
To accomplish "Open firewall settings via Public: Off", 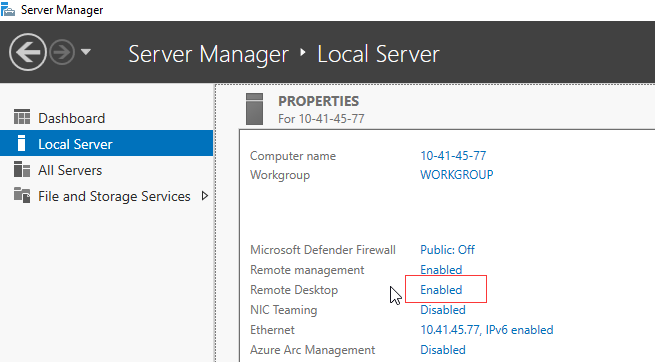I will pyautogui.click(x=447, y=250).
